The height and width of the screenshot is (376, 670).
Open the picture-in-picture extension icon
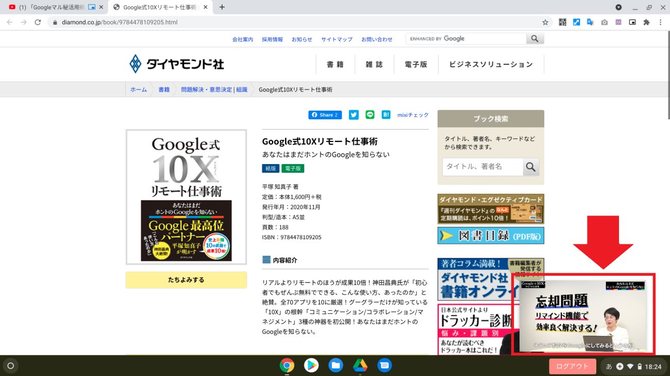pyautogui.click(x=632, y=22)
